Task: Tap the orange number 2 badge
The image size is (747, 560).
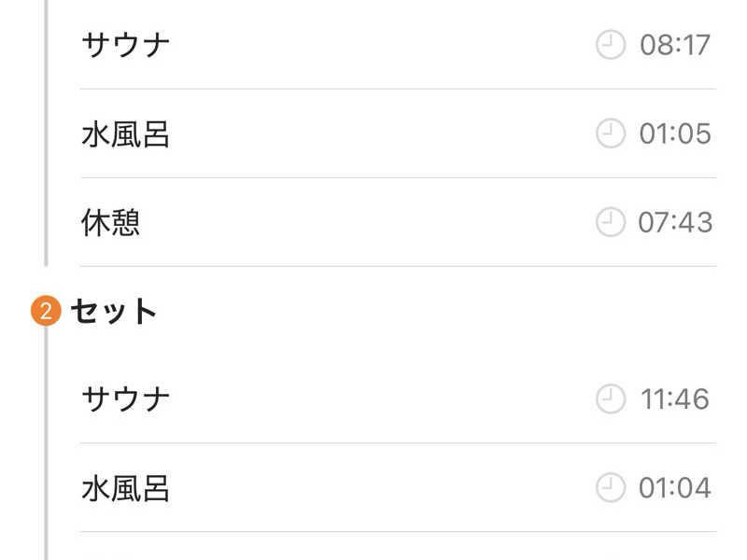Action: [46, 312]
